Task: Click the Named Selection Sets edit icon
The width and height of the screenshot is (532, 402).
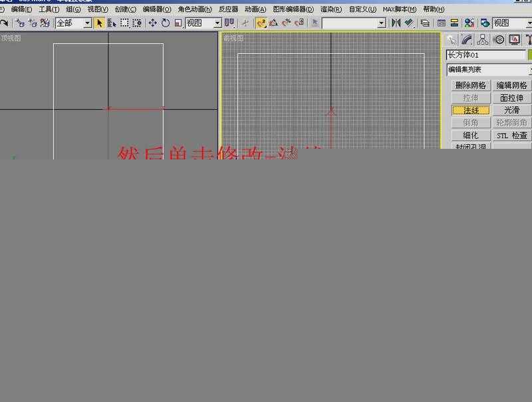Action: 315,23
